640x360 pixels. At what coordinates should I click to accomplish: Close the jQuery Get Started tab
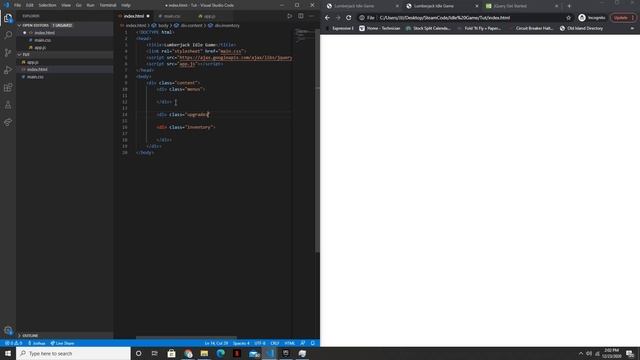click(556, 6)
